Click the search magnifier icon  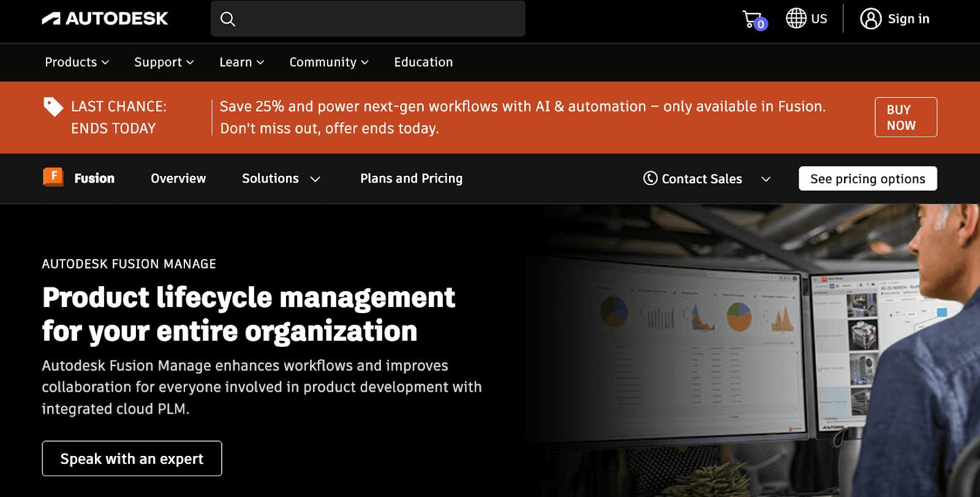[228, 19]
